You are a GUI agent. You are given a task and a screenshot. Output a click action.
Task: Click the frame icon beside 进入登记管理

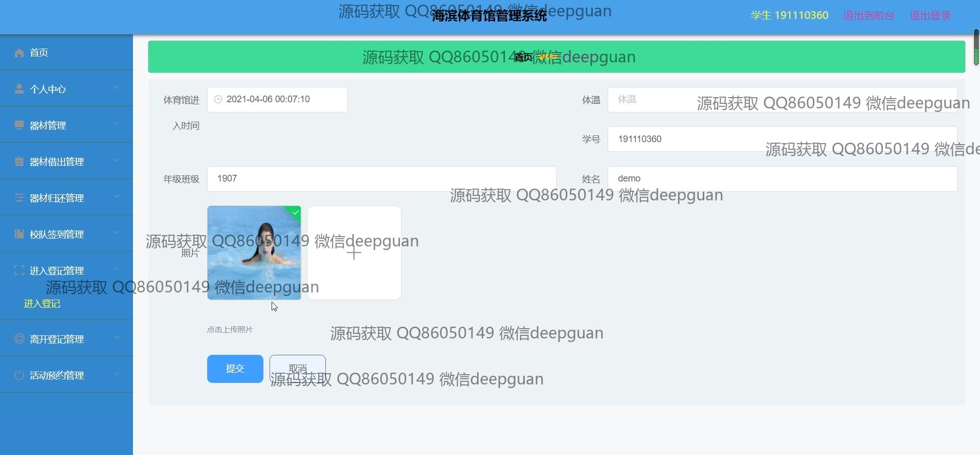(x=19, y=270)
